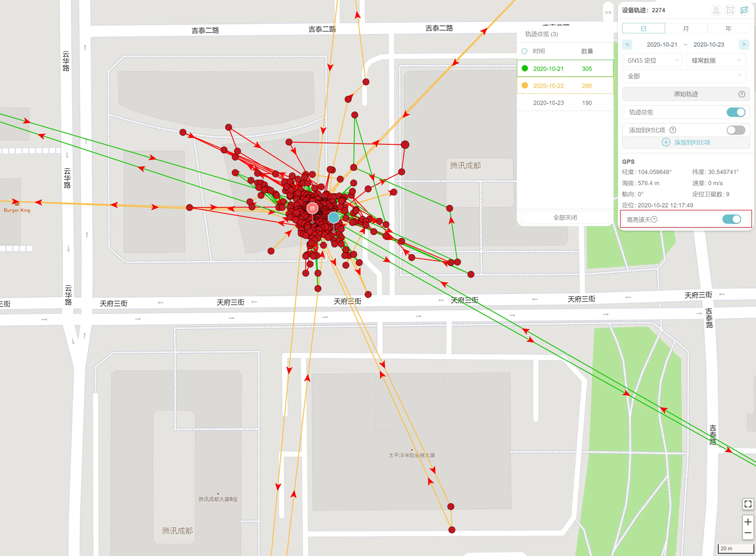Select the 2020-10-21 trajectory row
The height and width of the screenshot is (556, 756).
point(565,69)
